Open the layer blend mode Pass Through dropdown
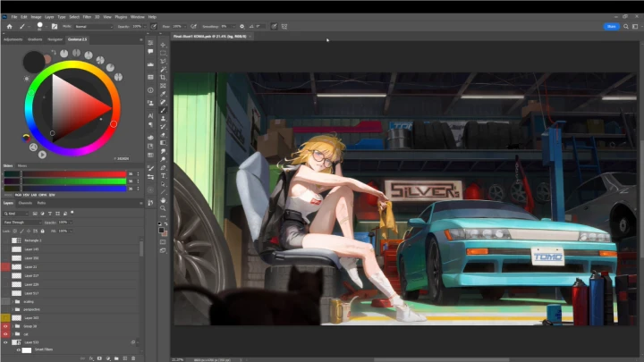Viewport: 644px width, 362px height. tap(21, 222)
